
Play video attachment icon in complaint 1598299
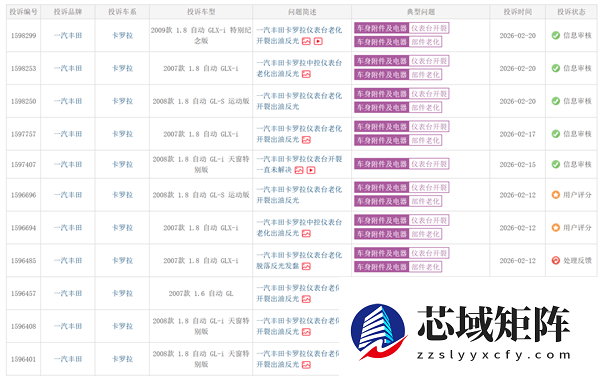point(318,41)
